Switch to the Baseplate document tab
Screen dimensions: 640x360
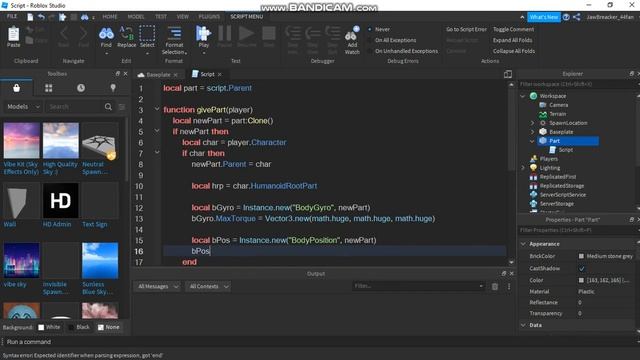tap(158, 75)
